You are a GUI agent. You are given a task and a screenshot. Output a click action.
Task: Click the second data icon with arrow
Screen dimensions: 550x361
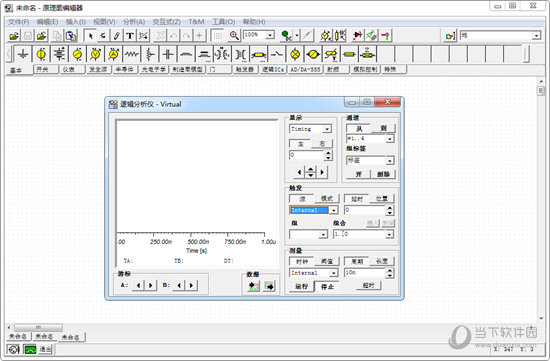(x=269, y=286)
